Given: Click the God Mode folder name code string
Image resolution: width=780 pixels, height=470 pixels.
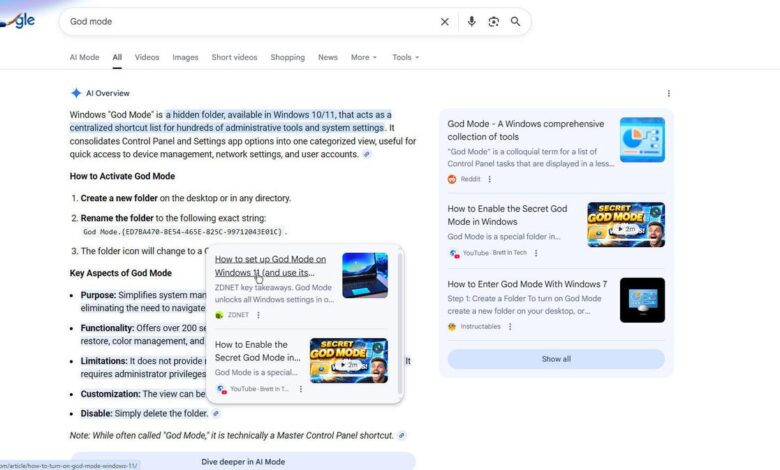Looking at the screenshot, I should click(183, 232).
